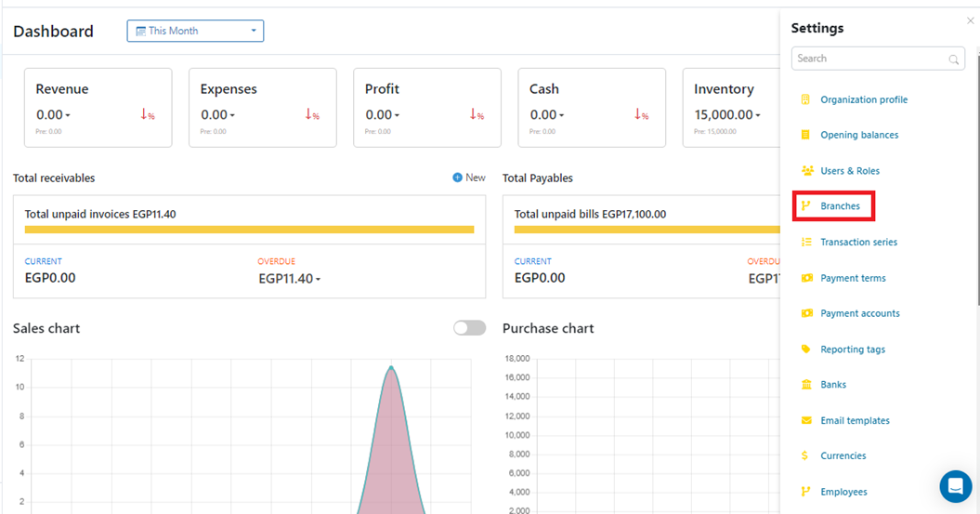Image resolution: width=980 pixels, height=514 pixels.
Task: Open the Payment terms link
Action: click(x=853, y=278)
